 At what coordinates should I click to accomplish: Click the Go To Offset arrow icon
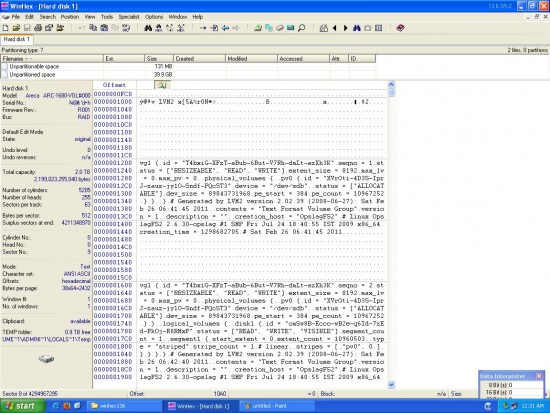point(203,28)
